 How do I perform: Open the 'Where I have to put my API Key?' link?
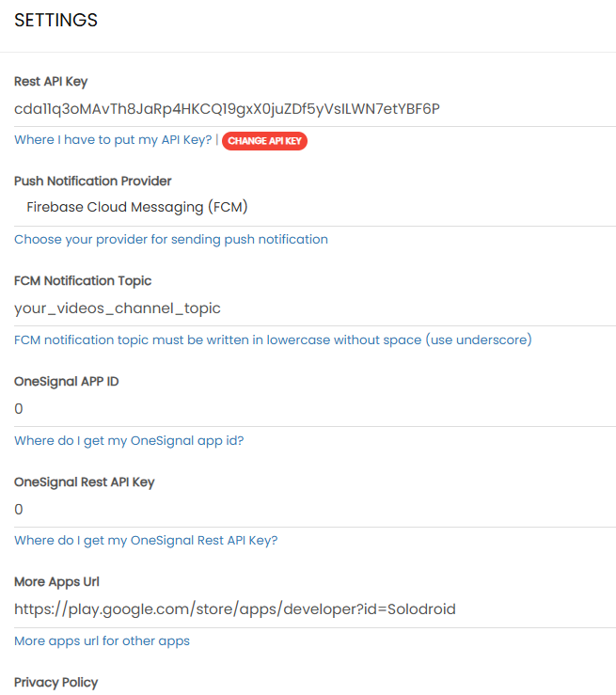pos(113,140)
